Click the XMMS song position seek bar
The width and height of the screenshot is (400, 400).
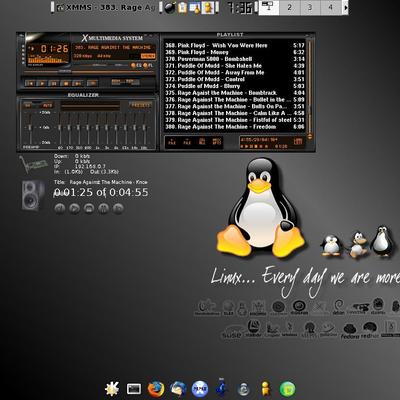coord(89,72)
